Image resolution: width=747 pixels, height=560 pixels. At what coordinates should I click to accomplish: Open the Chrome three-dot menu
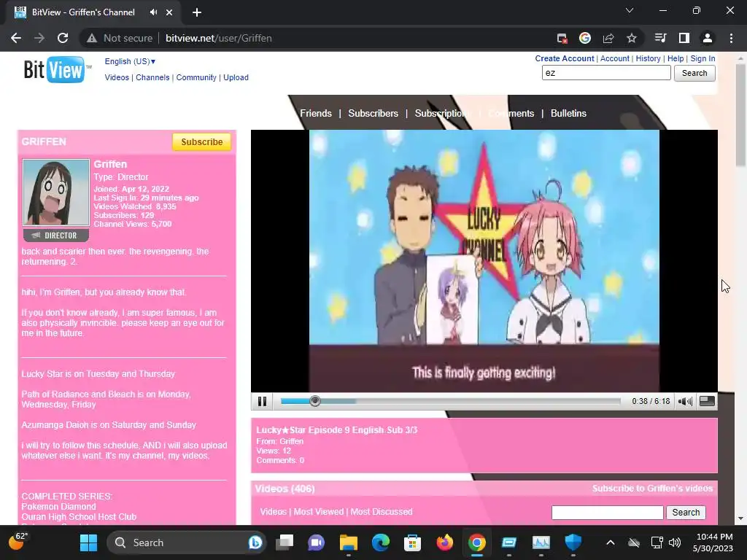(731, 38)
